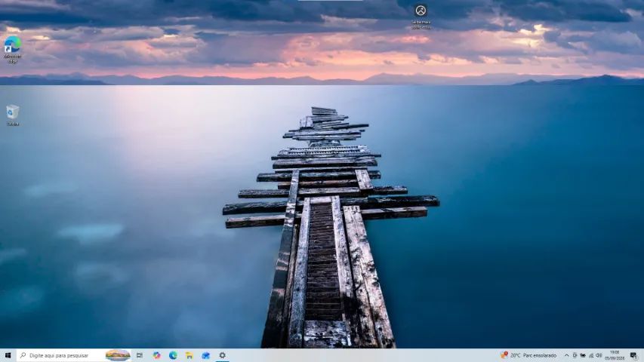Screen dimensions: 644x362
Task: Launch Copilot from the taskbar
Action: (x=156, y=355)
